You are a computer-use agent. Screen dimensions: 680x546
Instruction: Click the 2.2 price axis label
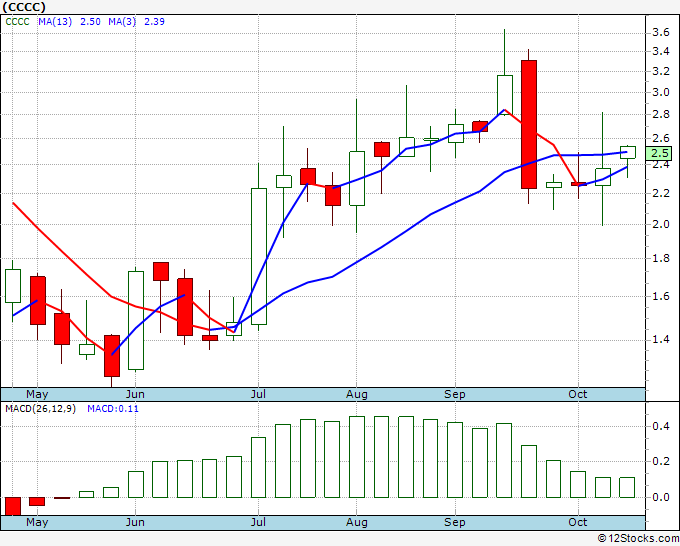[x=660, y=193]
